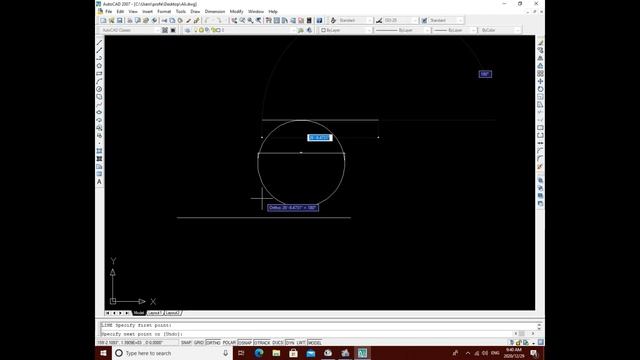Open the ByLayer linetype dropdown
Image resolution: width=640 pixels, height=360 pixels.
coord(402,30)
